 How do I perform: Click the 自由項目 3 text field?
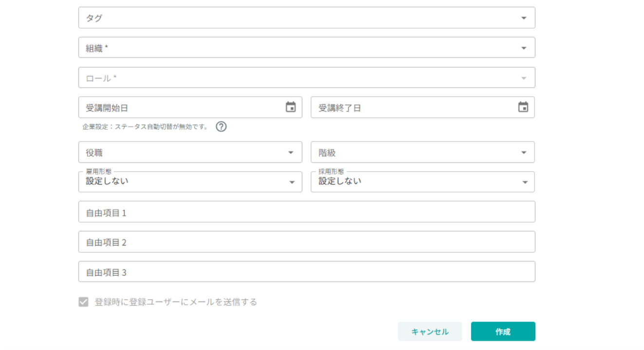[307, 272]
